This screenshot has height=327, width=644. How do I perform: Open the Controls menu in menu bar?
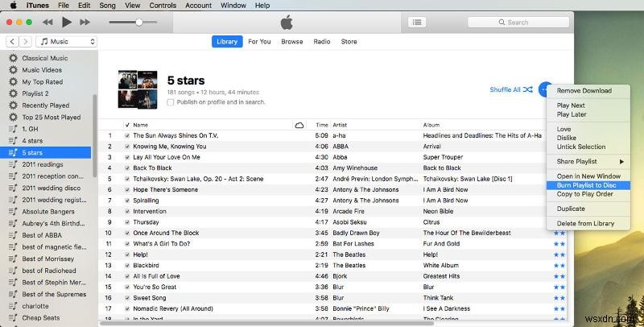[163, 6]
